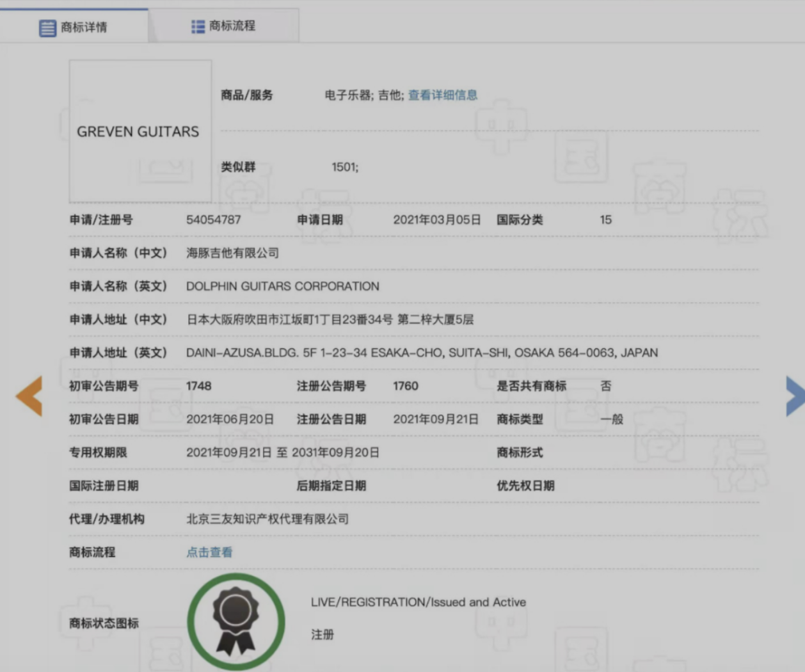Click the 点击查看 trademark flow link
This screenshot has height=672, width=805.
(209, 552)
